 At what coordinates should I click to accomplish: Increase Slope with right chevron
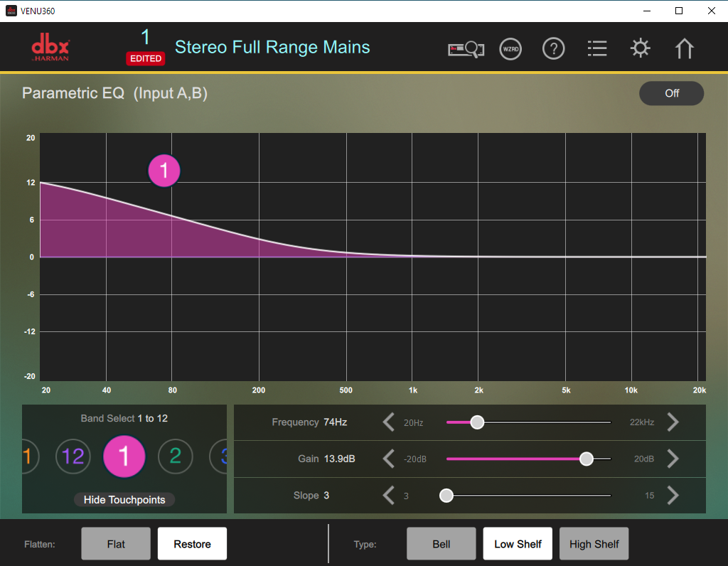(673, 496)
